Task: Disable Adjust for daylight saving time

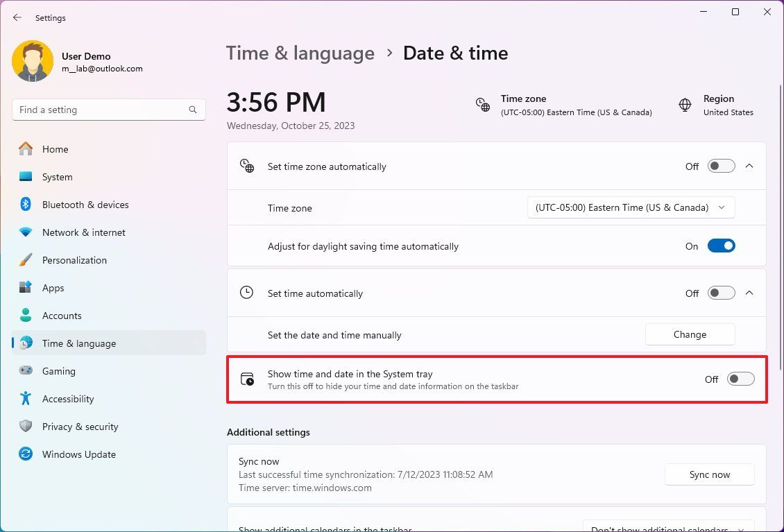Action: click(722, 246)
